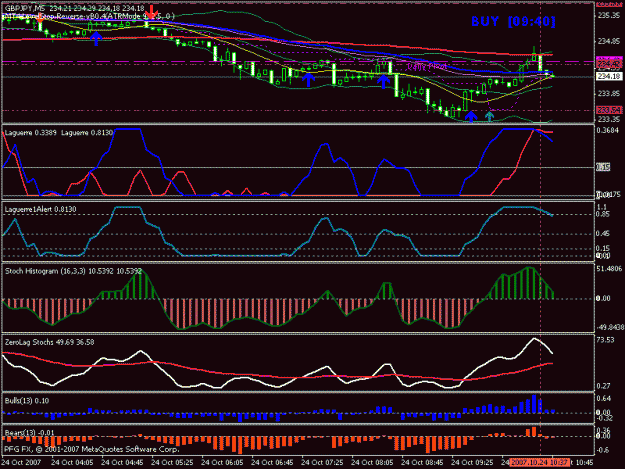Click the ZeroLag Stochs 49.69 36.58 label

click(x=49, y=342)
